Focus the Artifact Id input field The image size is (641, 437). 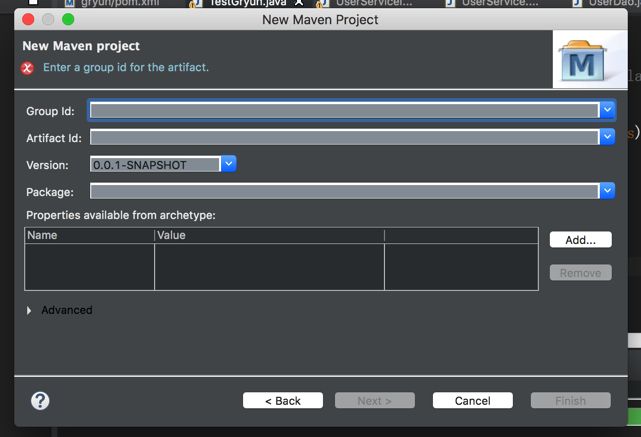pos(344,137)
